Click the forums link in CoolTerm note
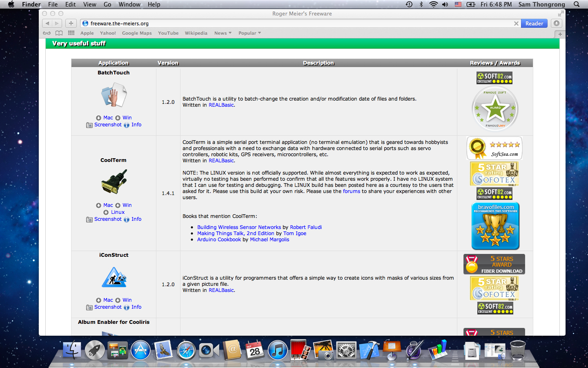This screenshot has width=588, height=368. (x=352, y=191)
